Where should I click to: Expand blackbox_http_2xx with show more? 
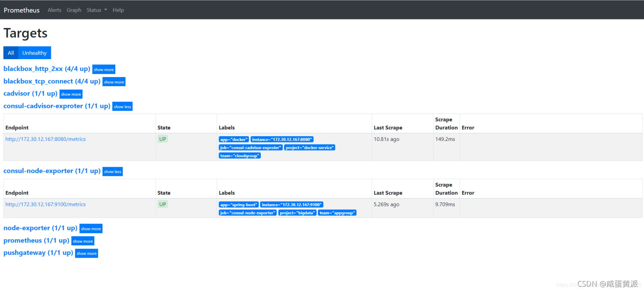(104, 69)
